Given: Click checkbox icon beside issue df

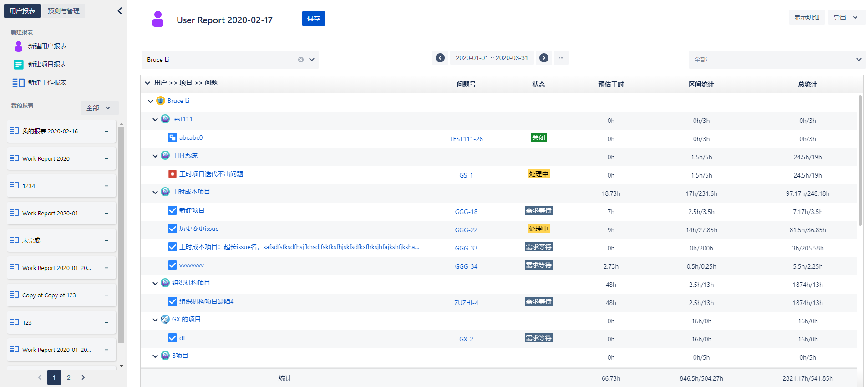Looking at the screenshot, I should click(173, 338).
